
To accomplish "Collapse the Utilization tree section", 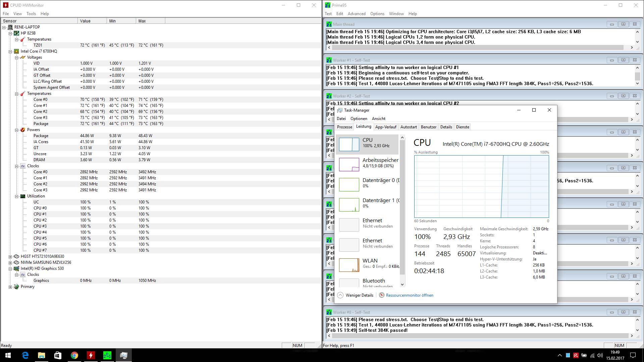I will 16,196.
